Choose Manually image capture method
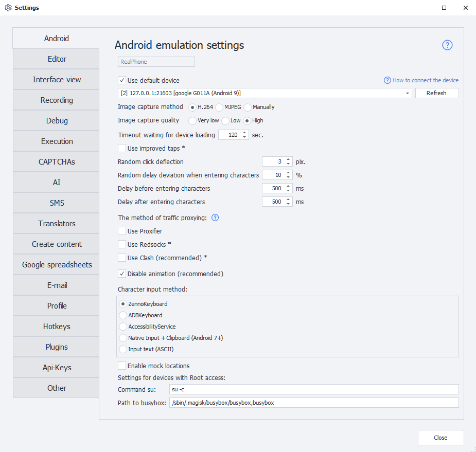476x452 pixels. coord(248,107)
